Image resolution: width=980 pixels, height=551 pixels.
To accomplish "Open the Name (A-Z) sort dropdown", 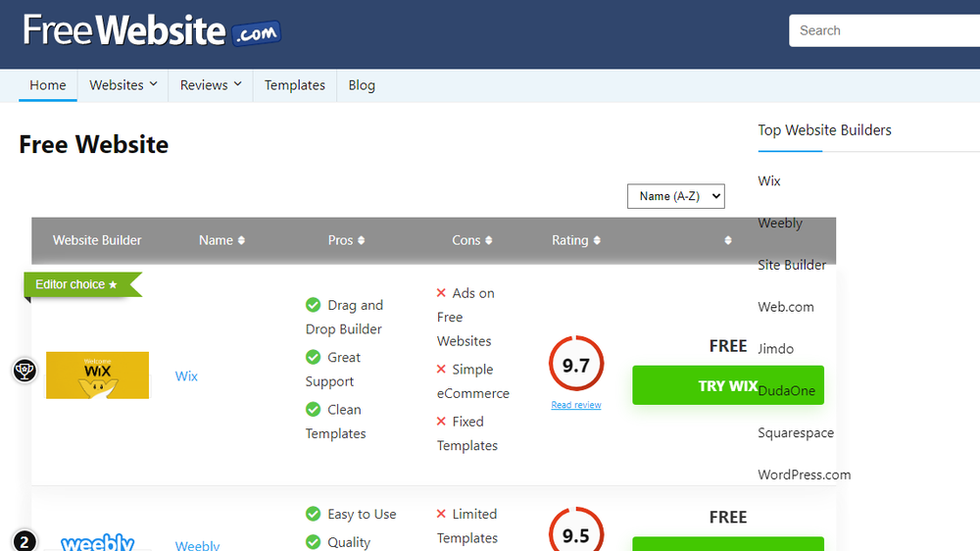I will tap(675, 196).
